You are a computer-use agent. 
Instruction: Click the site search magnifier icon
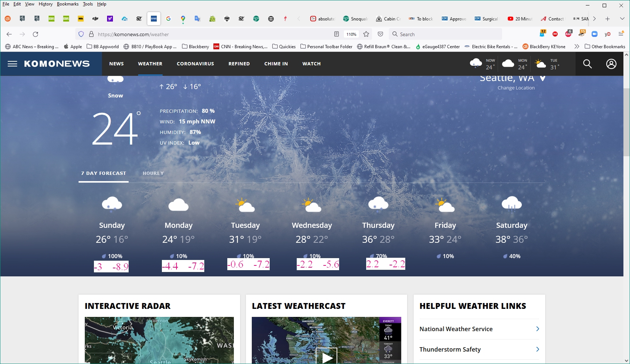[587, 64]
